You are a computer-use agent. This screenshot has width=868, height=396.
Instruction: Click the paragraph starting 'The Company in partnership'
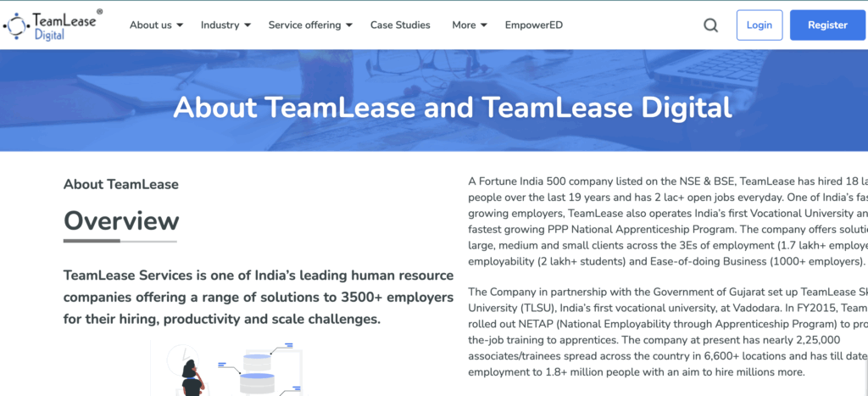point(668,332)
